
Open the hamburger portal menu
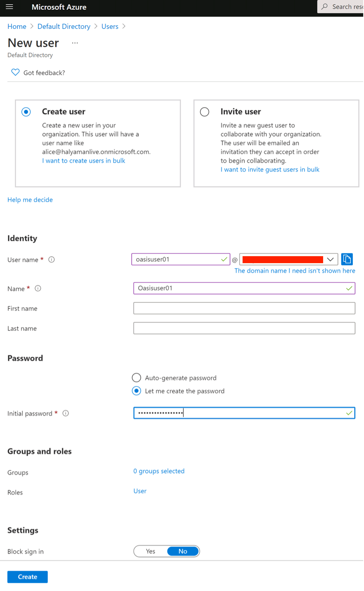(x=9, y=7)
